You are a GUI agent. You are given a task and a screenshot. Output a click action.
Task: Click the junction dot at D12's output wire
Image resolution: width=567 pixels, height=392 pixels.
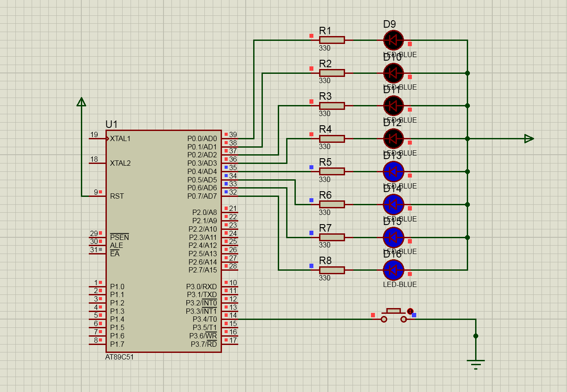pos(467,139)
